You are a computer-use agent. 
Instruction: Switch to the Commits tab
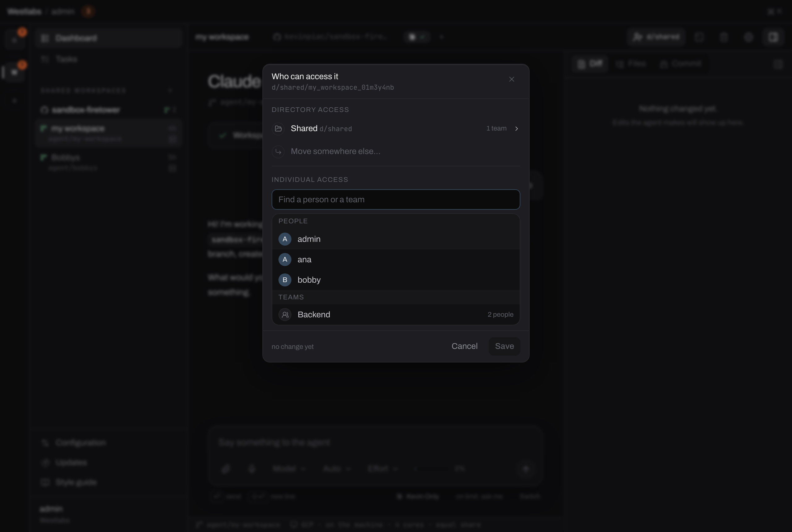click(x=681, y=64)
